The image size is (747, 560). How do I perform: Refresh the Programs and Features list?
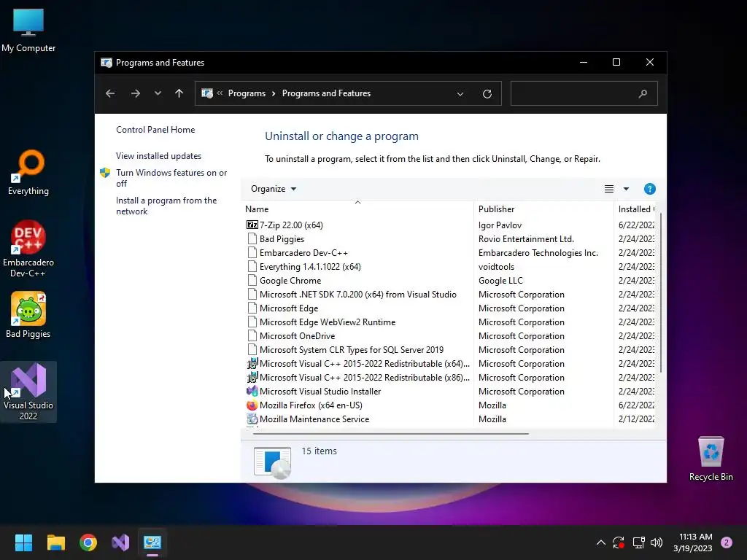tap(487, 94)
